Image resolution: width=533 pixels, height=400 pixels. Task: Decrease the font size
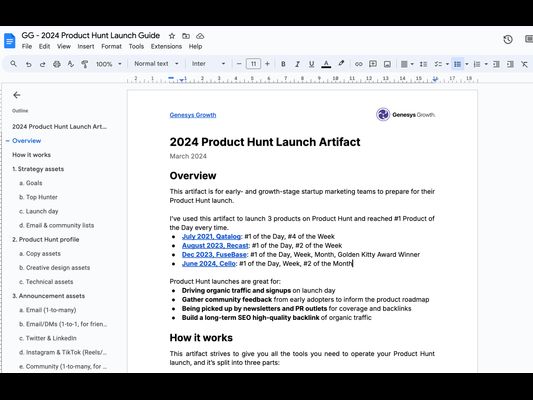239,64
